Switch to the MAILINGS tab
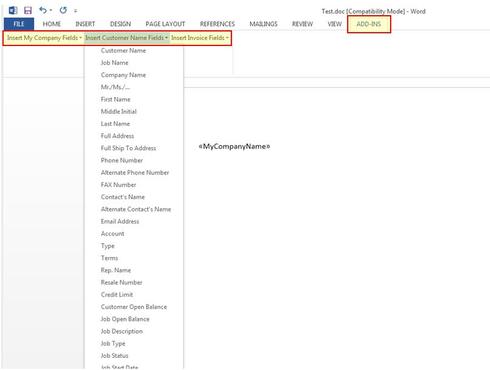Viewport: 490px width, 370px height. (x=263, y=24)
